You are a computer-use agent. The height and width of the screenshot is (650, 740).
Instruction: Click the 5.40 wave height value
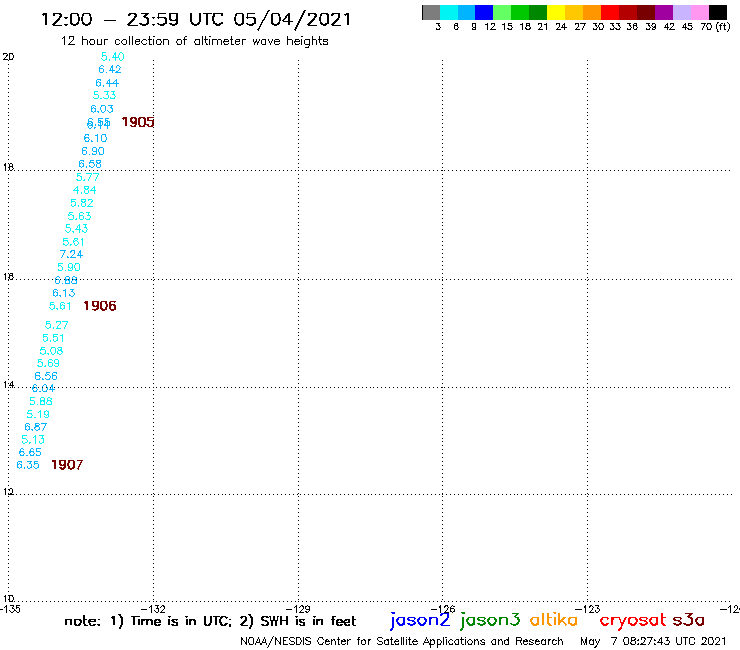click(x=112, y=57)
